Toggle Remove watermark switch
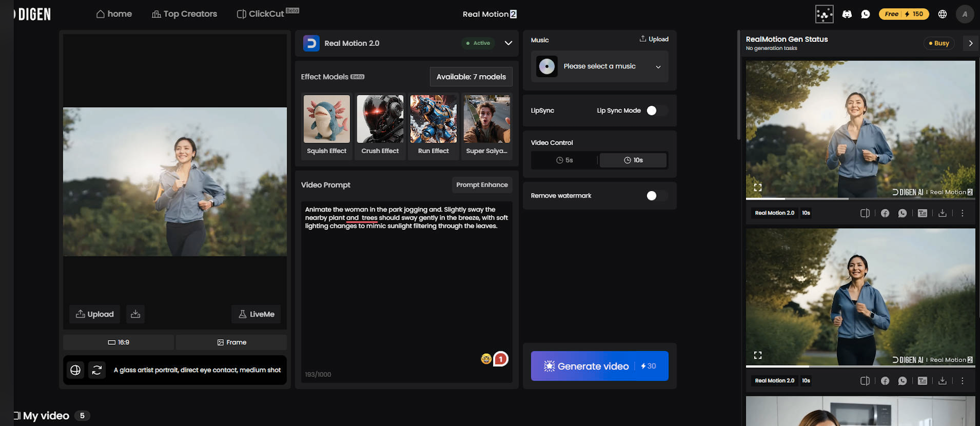Viewport: 980px width, 426px height. 657,196
